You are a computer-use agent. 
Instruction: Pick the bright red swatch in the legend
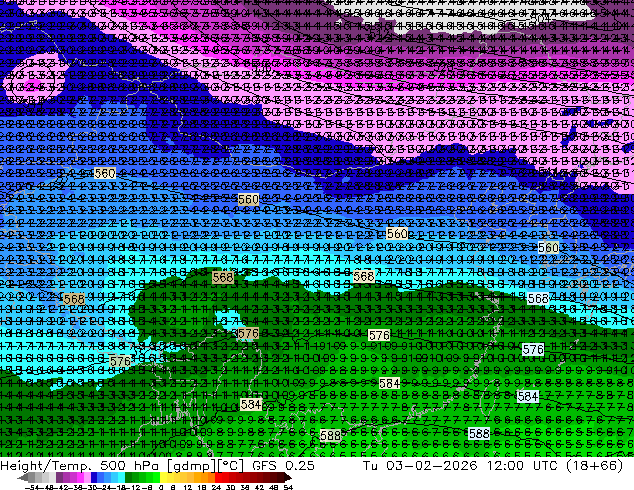coord(218,478)
